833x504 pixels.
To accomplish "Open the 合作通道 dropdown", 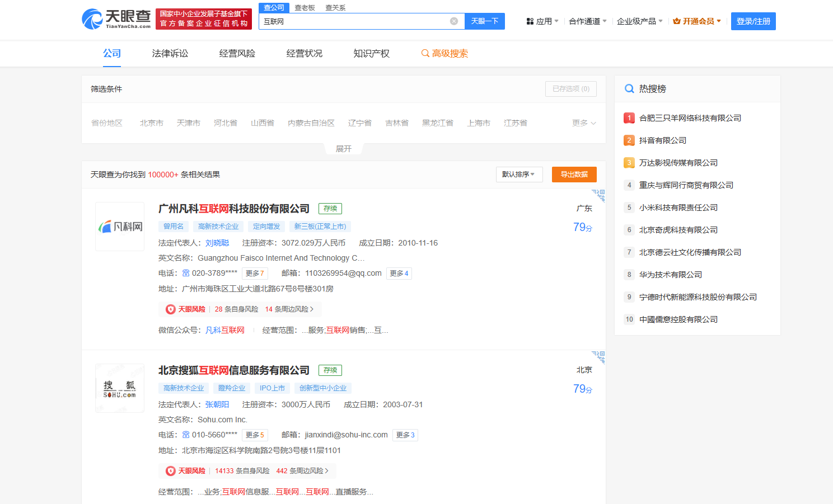I will click(588, 21).
